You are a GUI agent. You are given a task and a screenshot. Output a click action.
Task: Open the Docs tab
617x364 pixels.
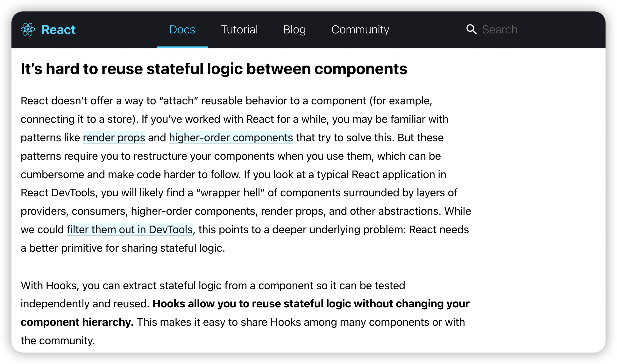182,30
